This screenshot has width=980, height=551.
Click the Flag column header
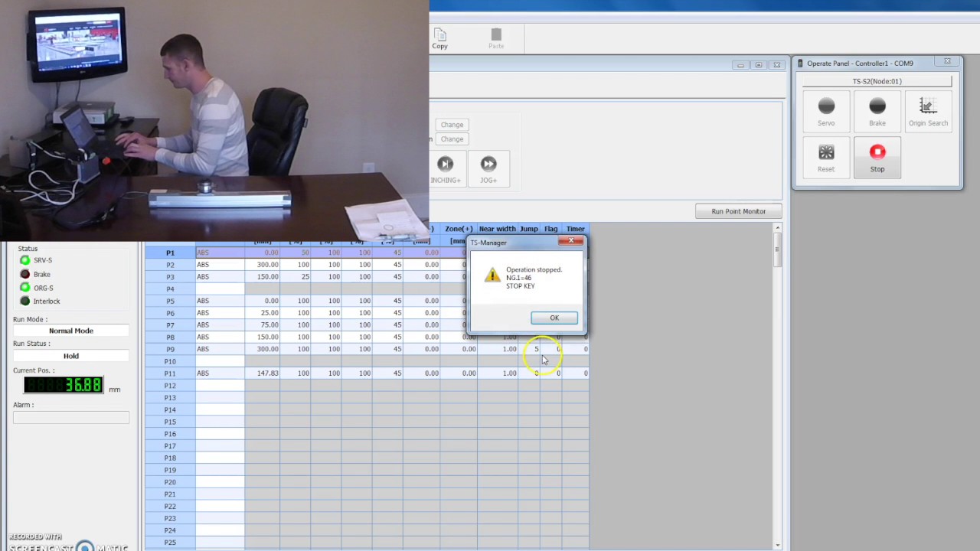(551, 229)
